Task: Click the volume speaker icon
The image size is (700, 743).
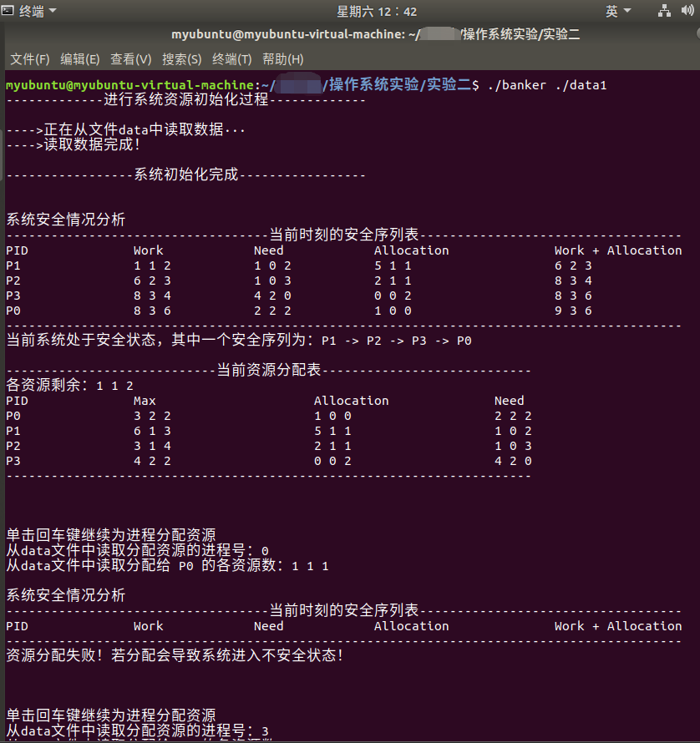Action: pos(687,10)
